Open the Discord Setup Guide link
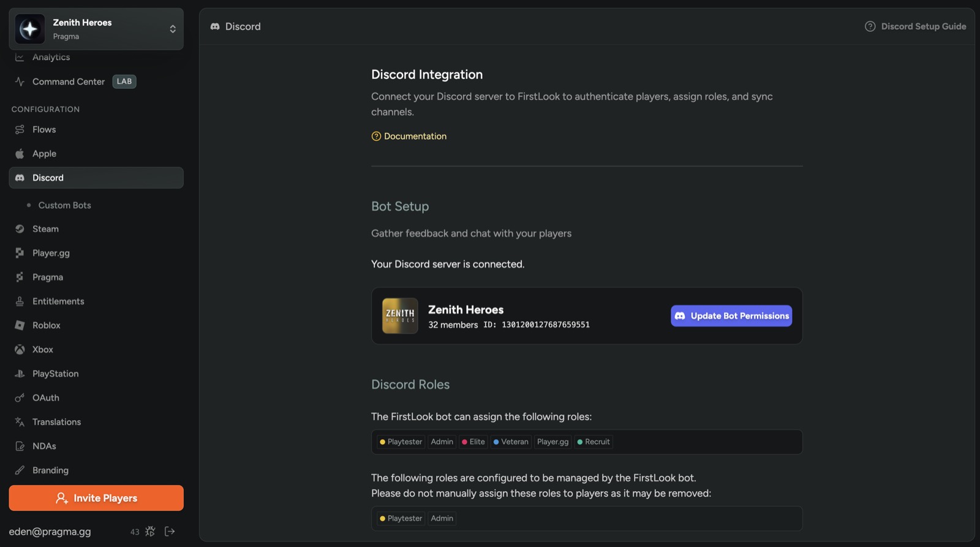The height and width of the screenshot is (547, 980). [x=915, y=26]
